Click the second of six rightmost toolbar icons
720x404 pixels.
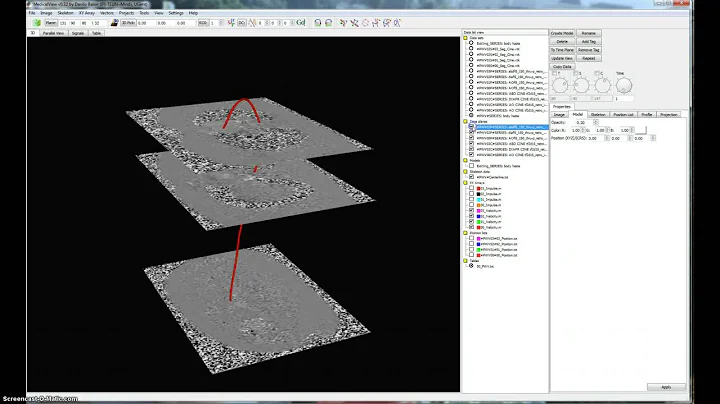[x=354, y=23]
